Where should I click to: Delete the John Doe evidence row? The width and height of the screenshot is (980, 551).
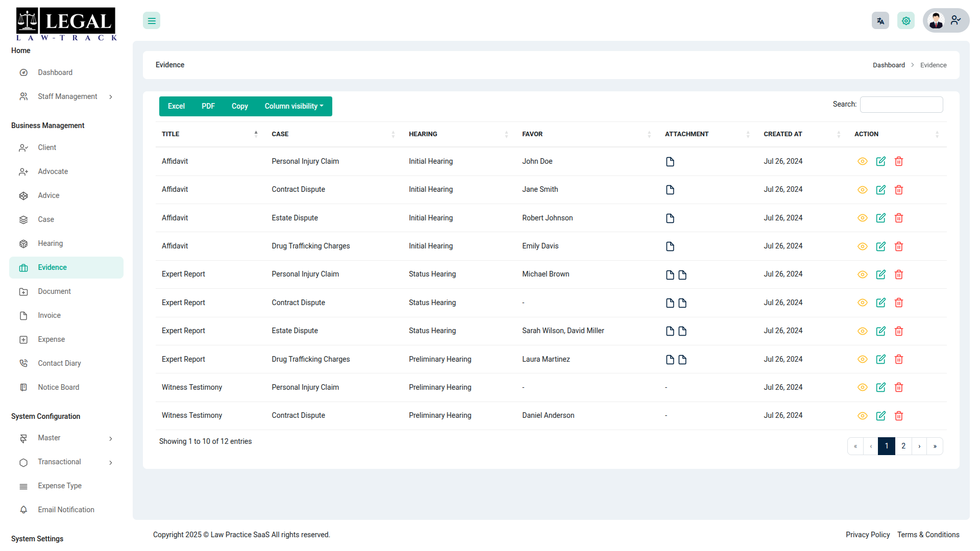[x=899, y=161]
